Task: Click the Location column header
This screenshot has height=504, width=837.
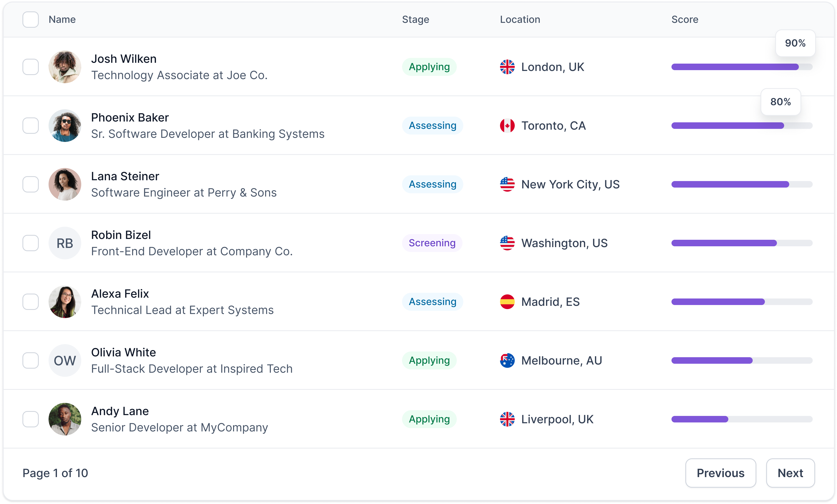Action: pos(520,19)
